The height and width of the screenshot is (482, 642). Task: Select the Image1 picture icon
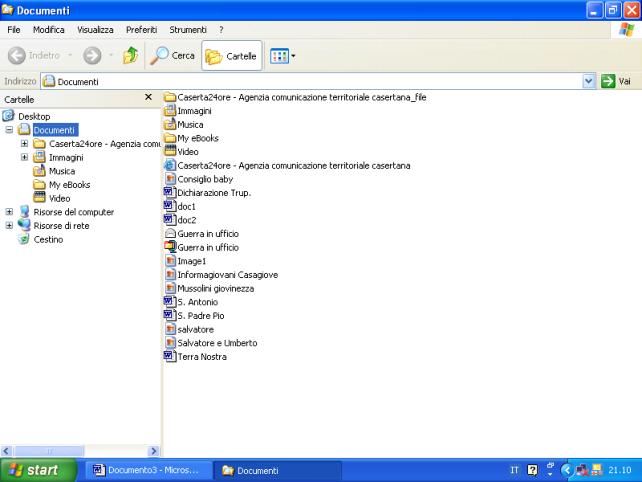point(170,261)
